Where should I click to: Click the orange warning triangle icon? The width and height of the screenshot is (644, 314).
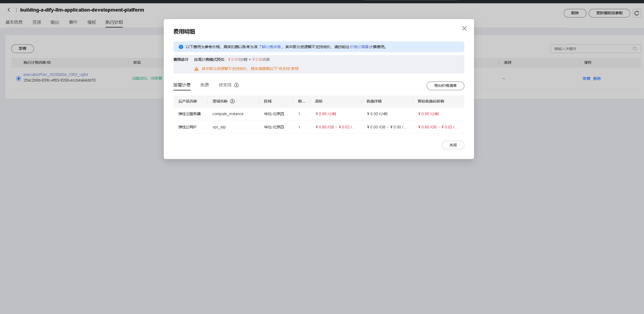click(x=196, y=69)
